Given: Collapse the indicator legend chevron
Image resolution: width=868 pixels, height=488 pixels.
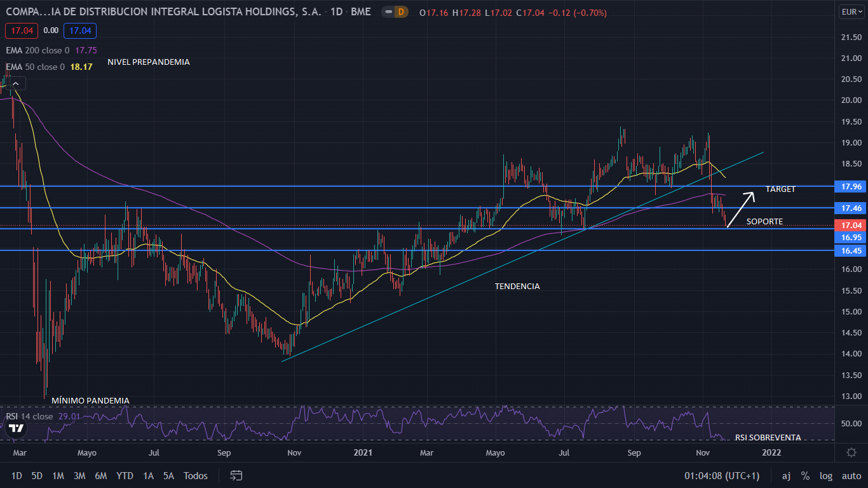Looking at the screenshot, I should click(x=17, y=83).
